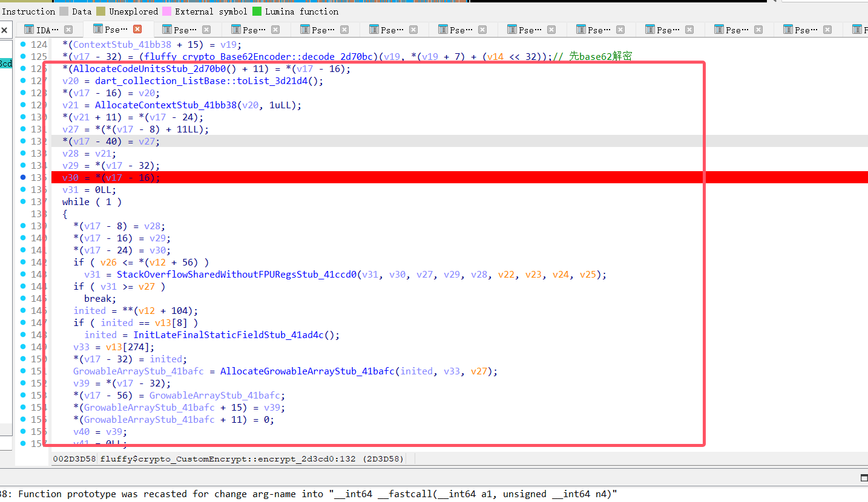Toggle breakpoint dot beside 'v40 = v39;'

coord(23,431)
